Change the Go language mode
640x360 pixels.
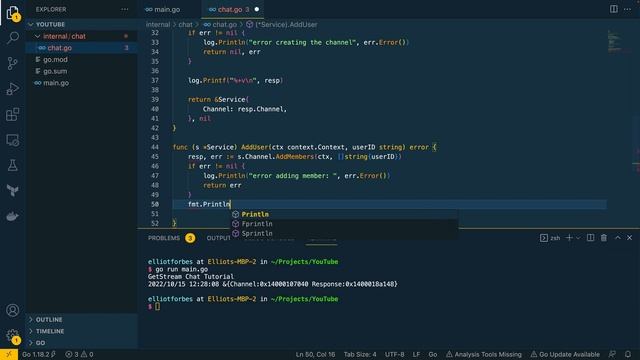click(433, 354)
